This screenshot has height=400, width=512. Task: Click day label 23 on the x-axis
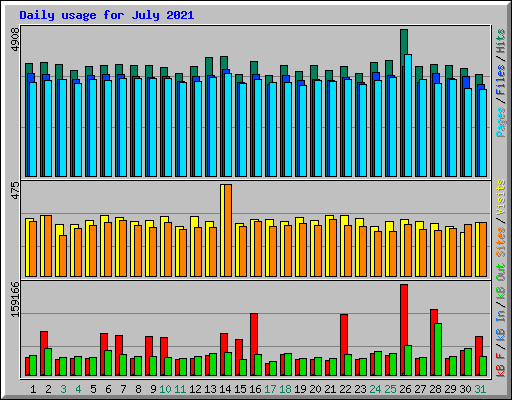360,389
